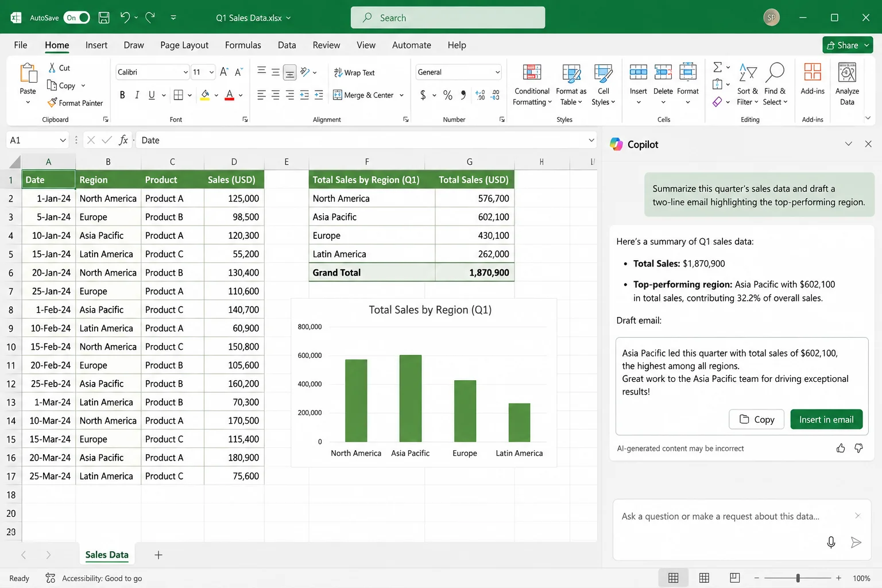Click the Insert Function fx icon
The image size is (882, 588).
click(123, 140)
